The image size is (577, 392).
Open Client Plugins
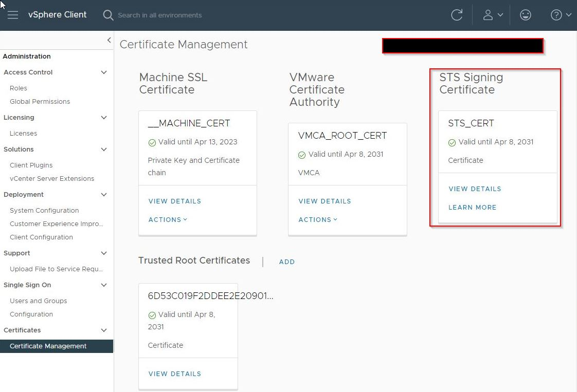31,165
